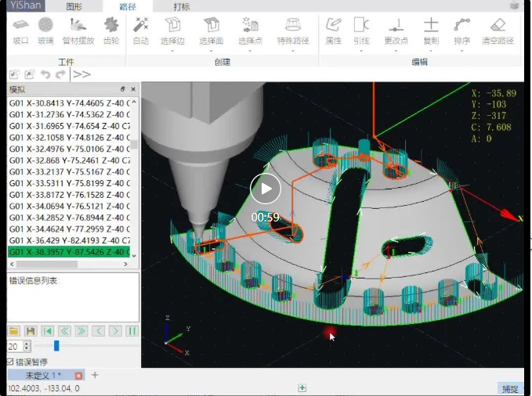Pause the simulation with the pause button

132,331
